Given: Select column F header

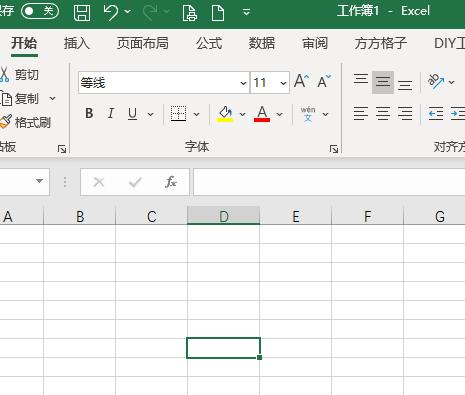Looking at the screenshot, I should [368, 216].
